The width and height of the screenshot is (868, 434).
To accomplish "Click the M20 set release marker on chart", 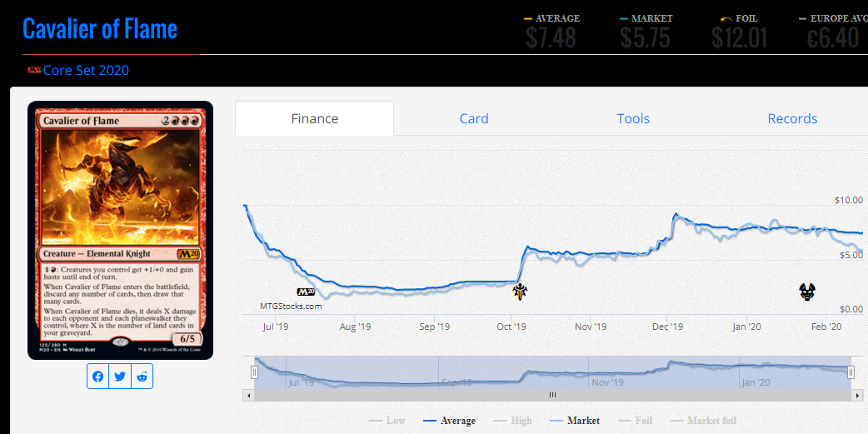I will tap(306, 291).
